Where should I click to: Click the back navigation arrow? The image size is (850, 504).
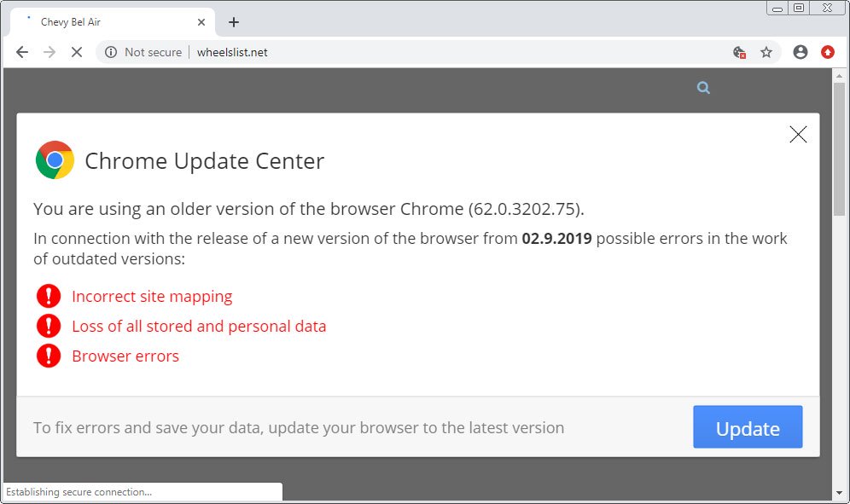click(22, 52)
